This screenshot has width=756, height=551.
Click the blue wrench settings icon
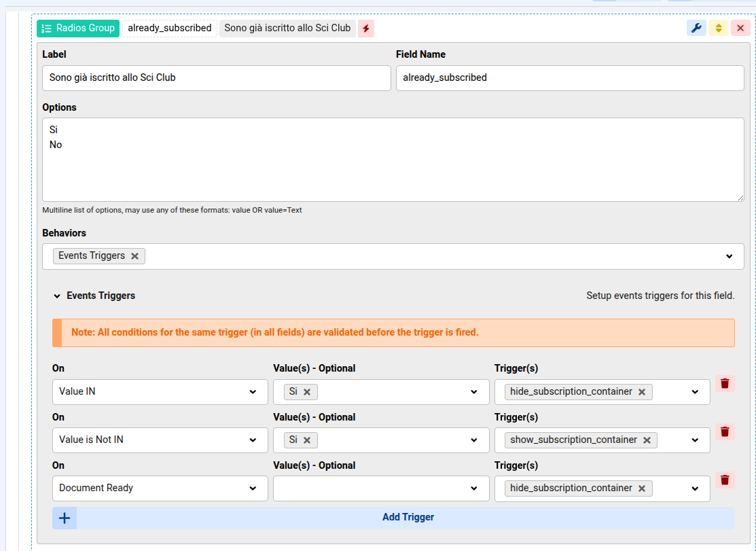pos(696,28)
